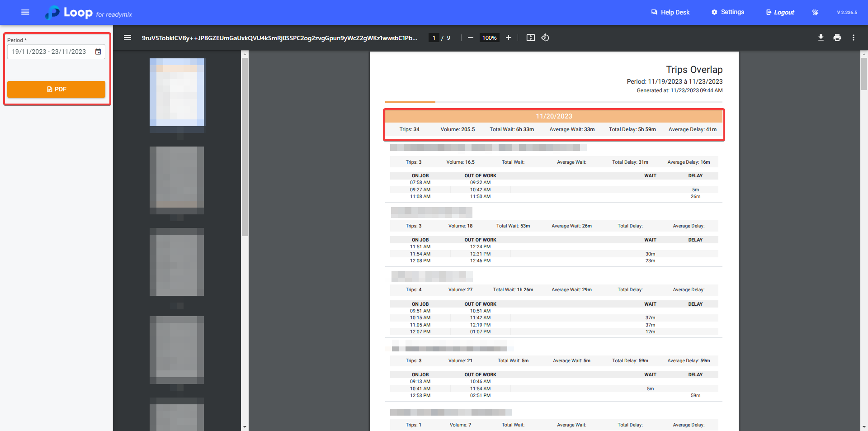Viewport: 868px width, 431px height.
Task: Open the PDF viewer more actions menu
Action: tap(854, 38)
